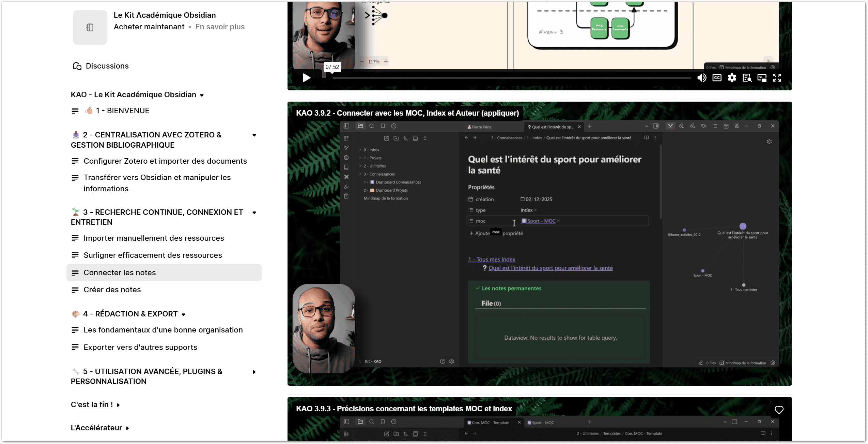The height and width of the screenshot is (444, 868).
Task: Open the video player settings gear
Action: [x=732, y=78]
